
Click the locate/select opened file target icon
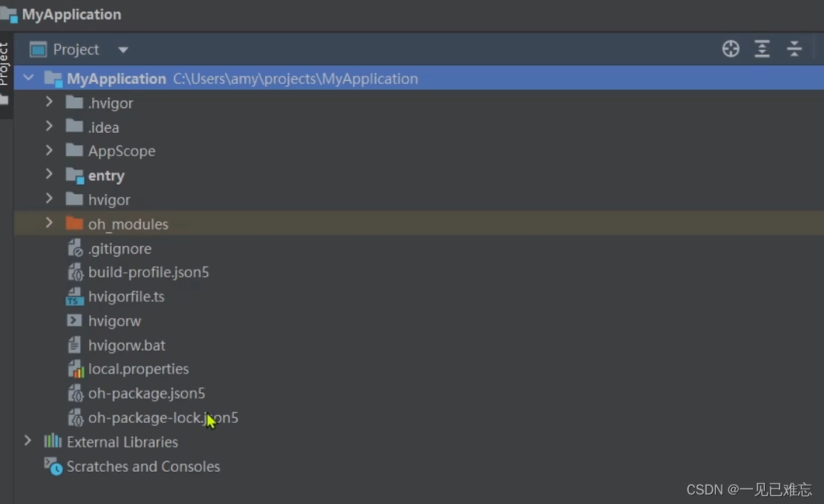click(730, 49)
